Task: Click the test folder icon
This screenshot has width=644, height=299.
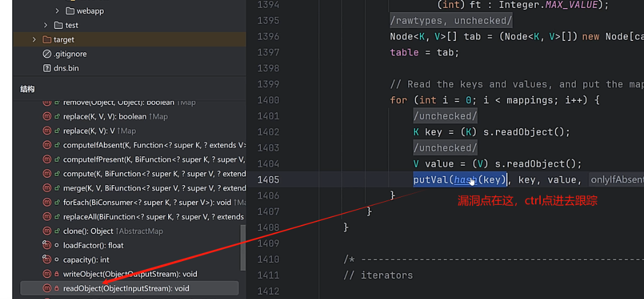Action: tap(58, 26)
